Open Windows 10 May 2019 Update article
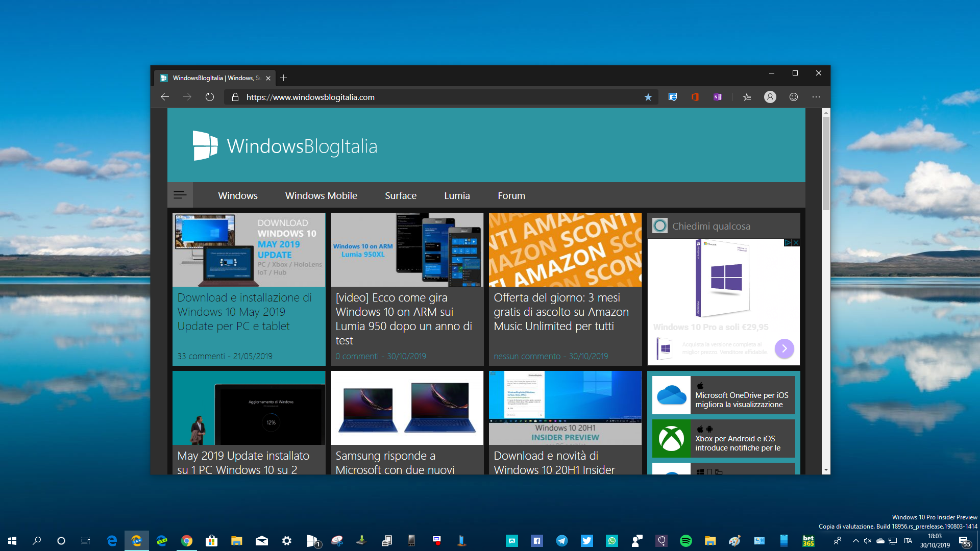 click(244, 312)
